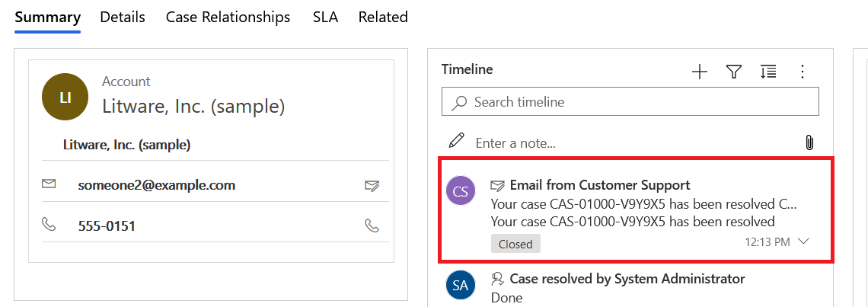
Task: Open the Details tab
Action: coord(123,17)
